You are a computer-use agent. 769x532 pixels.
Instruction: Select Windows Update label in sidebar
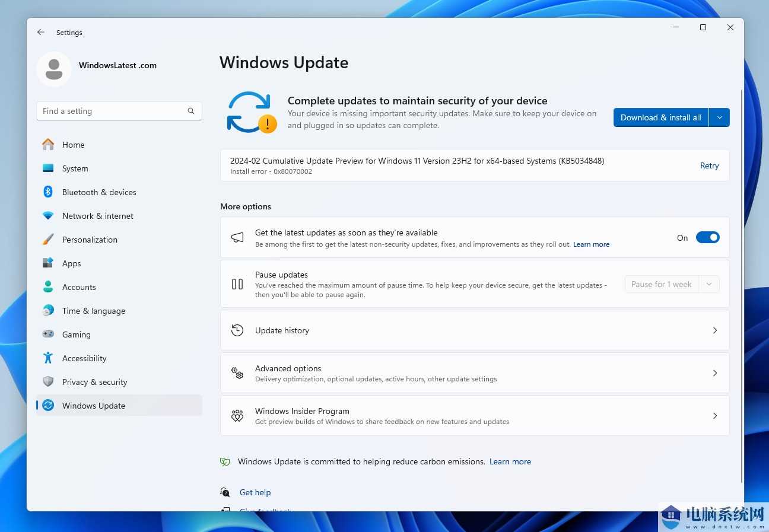94,406
